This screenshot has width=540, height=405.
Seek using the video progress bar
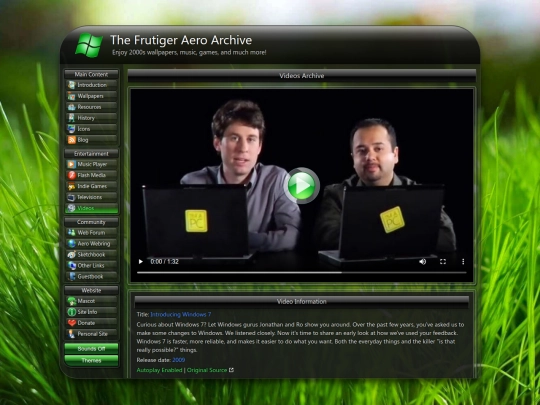(302, 272)
